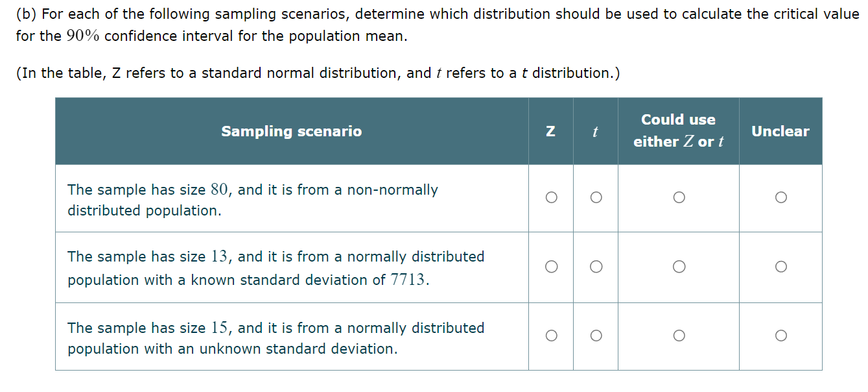The image size is (868, 392).
Task: Select t for the size 80 sample scenario
Action: coord(595,197)
